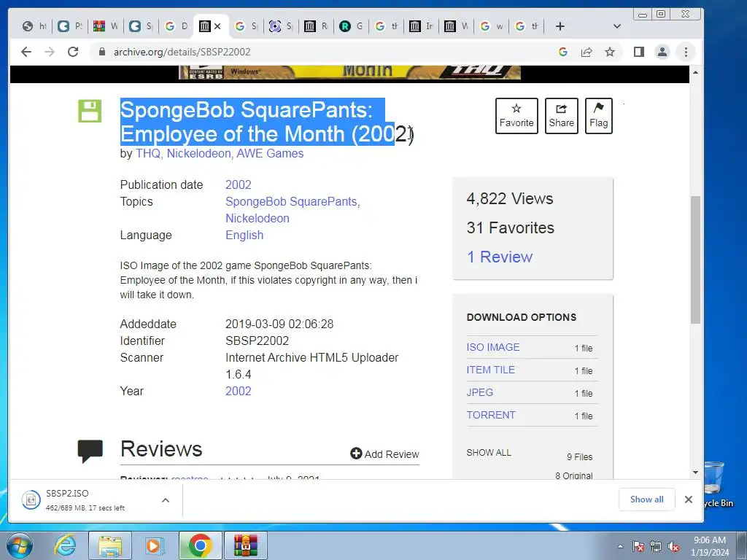Go back to previous page
This screenshot has width=747, height=560.
pos(26,52)
